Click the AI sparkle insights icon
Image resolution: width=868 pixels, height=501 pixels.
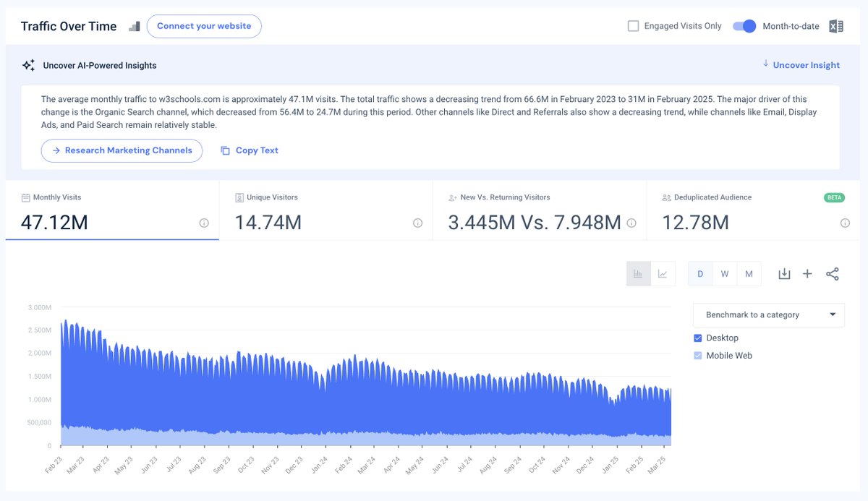pyautogui.click(x=28, y=65)
